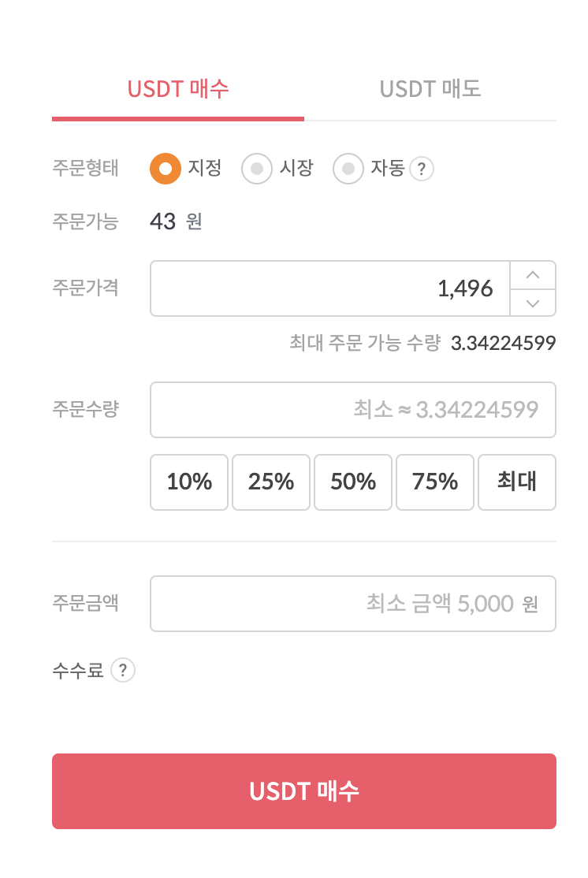The height and width of the screenshot is (878, 588).
Task: Increase order price with up stepper arrow
Action: pyautogui.click(x=533, y=273)
